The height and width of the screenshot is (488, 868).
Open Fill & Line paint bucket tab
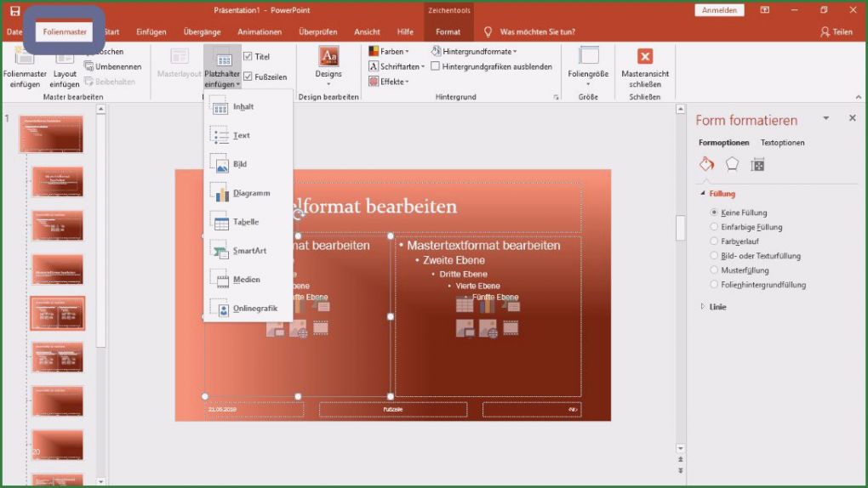click(707, 164)
